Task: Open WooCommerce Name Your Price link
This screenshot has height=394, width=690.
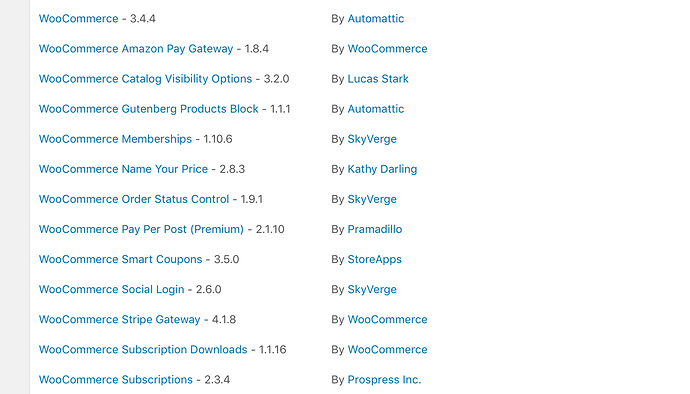Action: 123,169
